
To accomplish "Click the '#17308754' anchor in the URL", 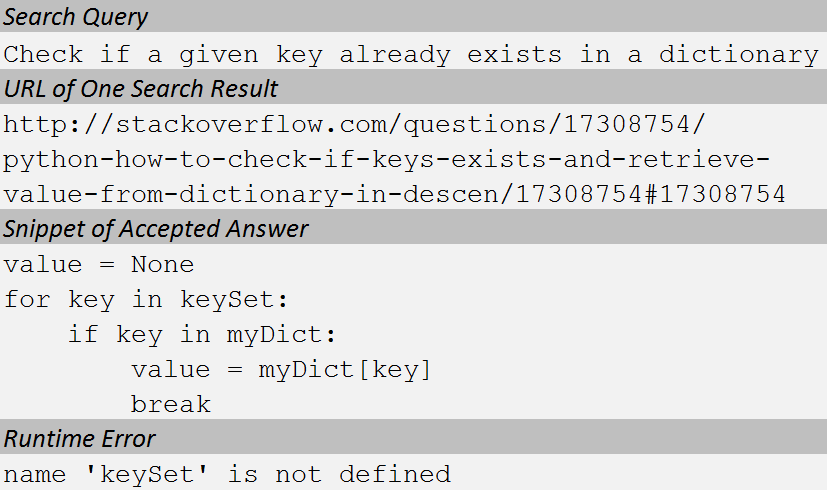I will point(715,194).
